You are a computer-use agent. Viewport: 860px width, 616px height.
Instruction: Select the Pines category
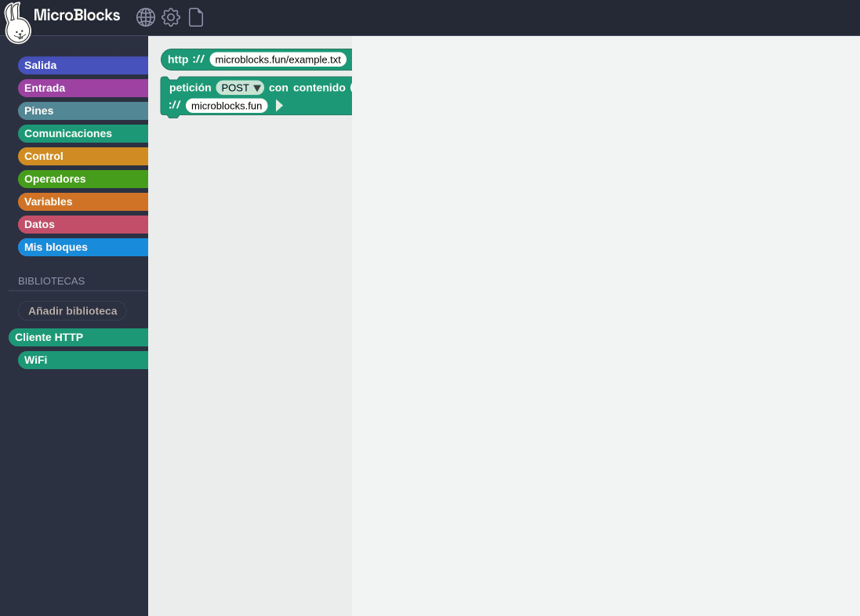[x=83, y=111]
